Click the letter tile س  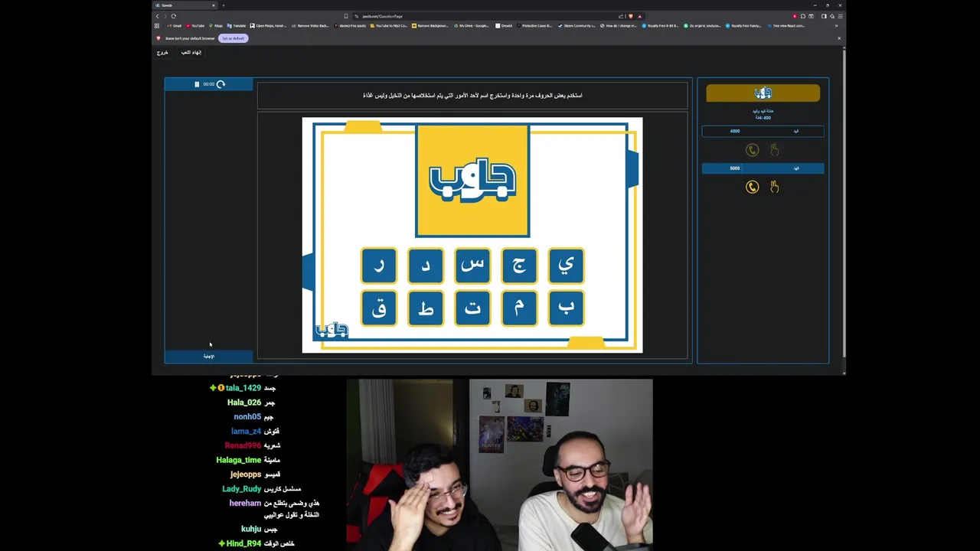click(x=472, y=266)
